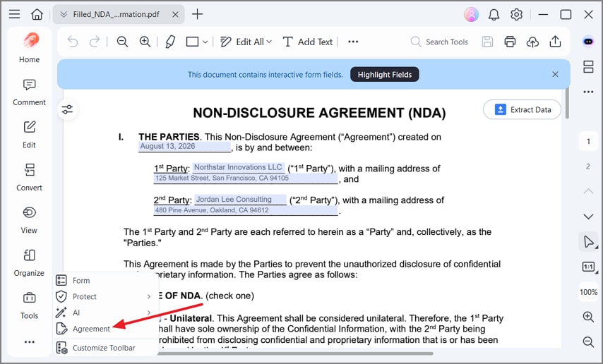Screen dimensions: 603x364
Task: Click the Jordan Lee Consulting field
Action: coord(241,200)
